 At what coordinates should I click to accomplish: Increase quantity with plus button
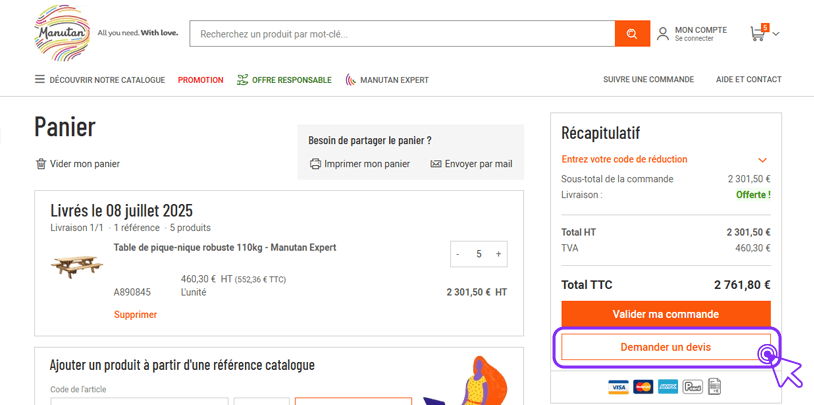pyautogui.click(x=498, y=254)
